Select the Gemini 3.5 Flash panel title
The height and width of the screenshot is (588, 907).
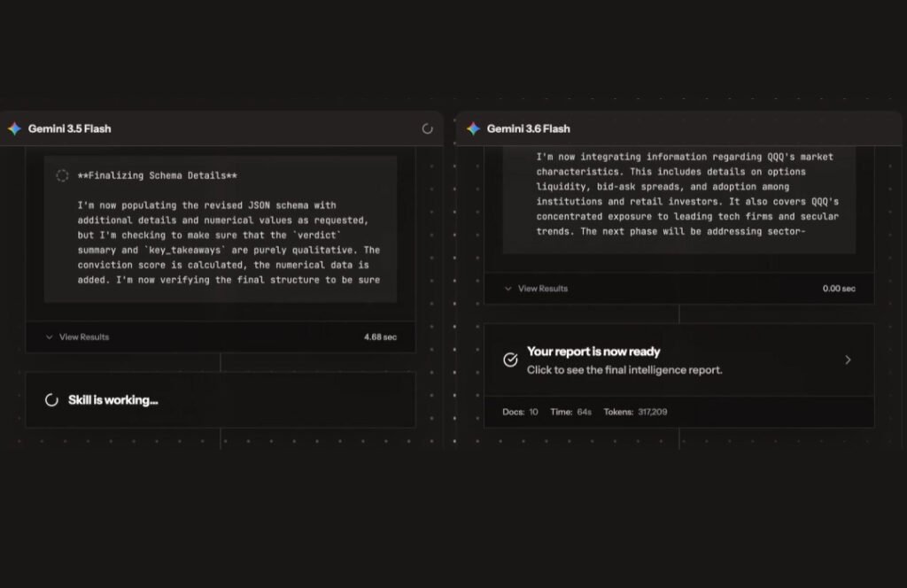coord(69,129)
